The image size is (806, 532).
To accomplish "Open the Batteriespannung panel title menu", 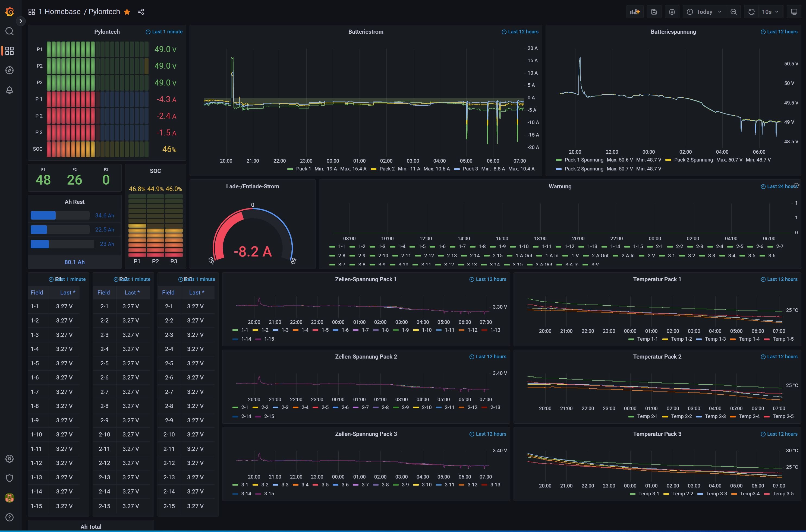I will pyautogui.click(x=673, y=31).
